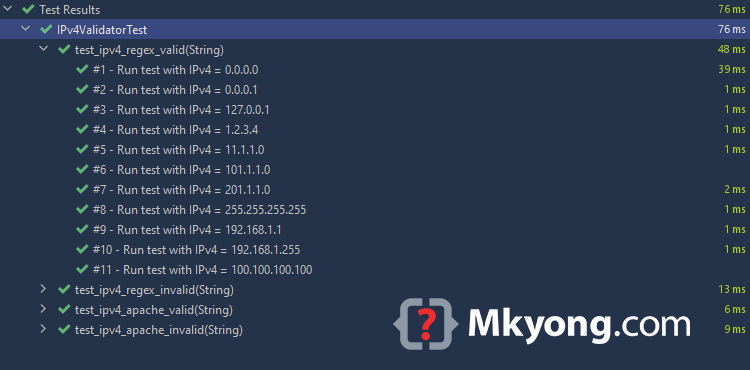Click passed checkmark of test_ipv4_apache_invalid(String)
750x370 pixels.
point(64,329)
